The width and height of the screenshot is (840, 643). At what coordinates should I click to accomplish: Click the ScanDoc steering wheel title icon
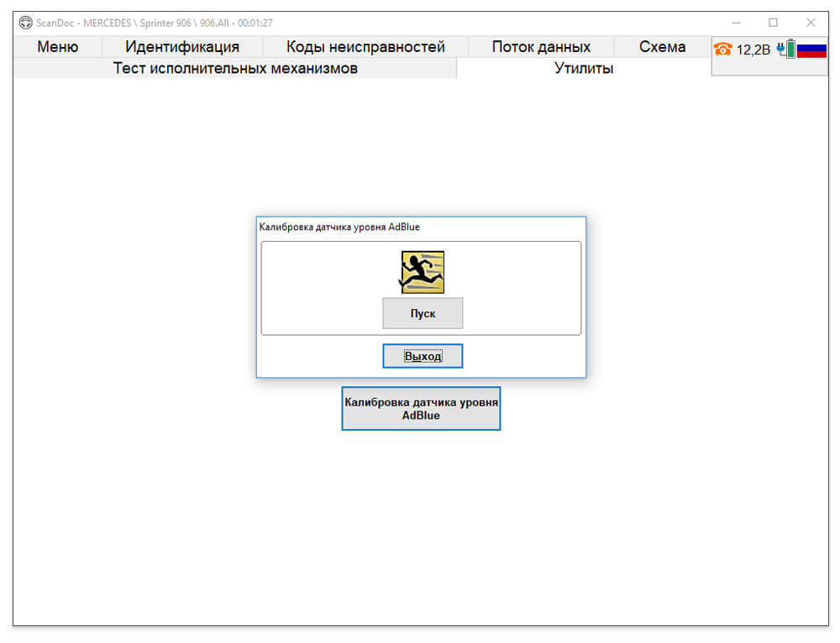tap(25, 23)
